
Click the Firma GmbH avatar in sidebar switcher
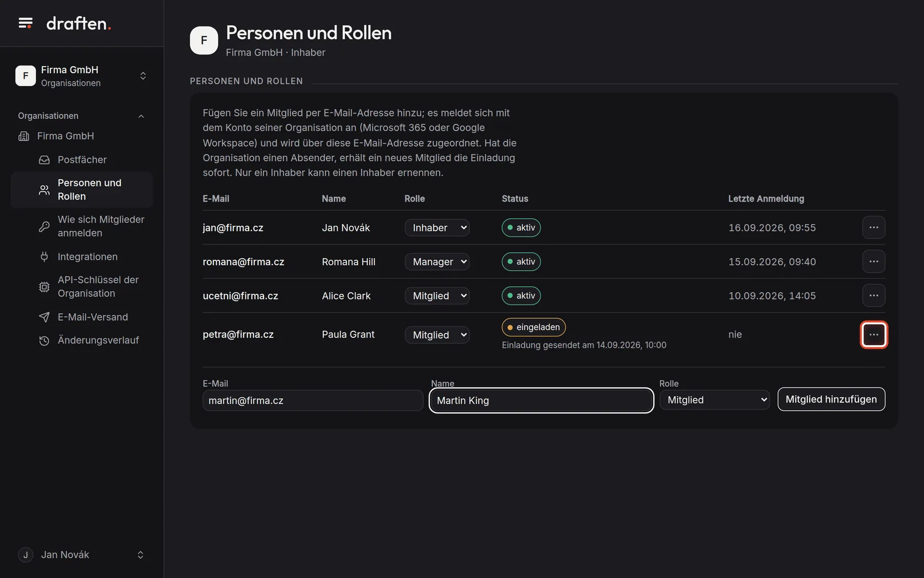click(25, 76)
